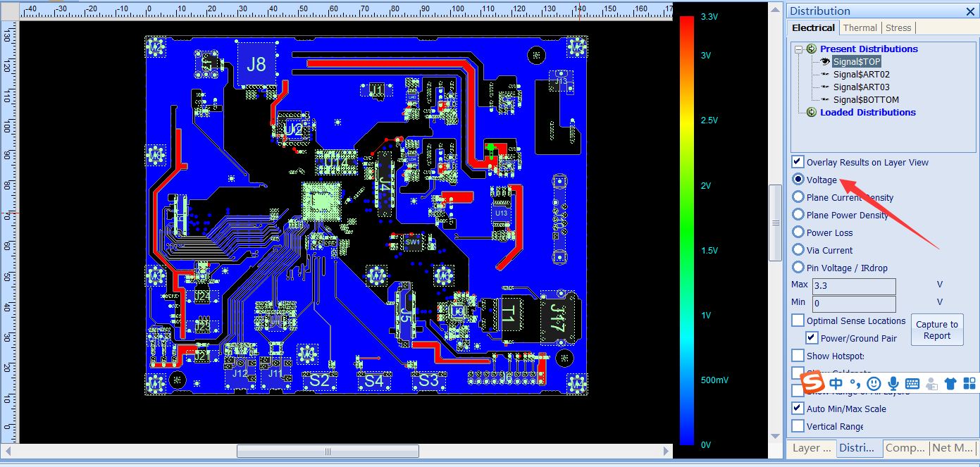This screenshot has height=467, width=980.
Task: Open the Sogou toolbox grid icon
Action: click(x=969, y=384)
